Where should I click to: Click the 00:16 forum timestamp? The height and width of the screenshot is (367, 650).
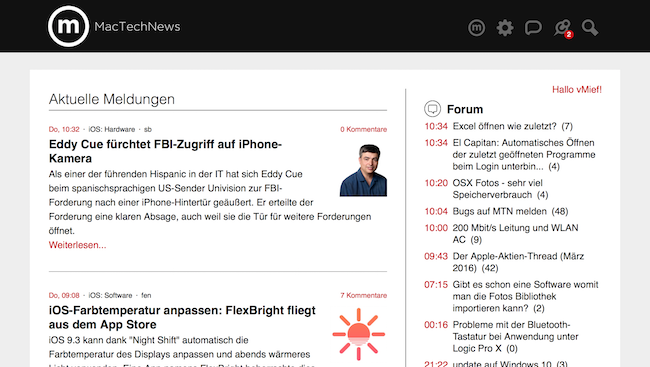point(436,325)
